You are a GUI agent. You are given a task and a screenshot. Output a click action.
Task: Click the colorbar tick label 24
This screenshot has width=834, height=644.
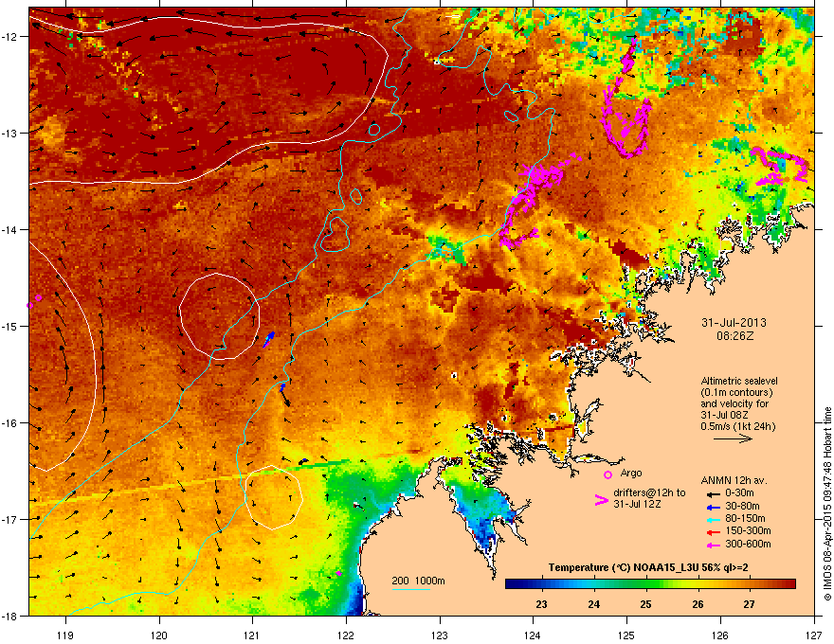pyautogui.click(x=593, y=604)
